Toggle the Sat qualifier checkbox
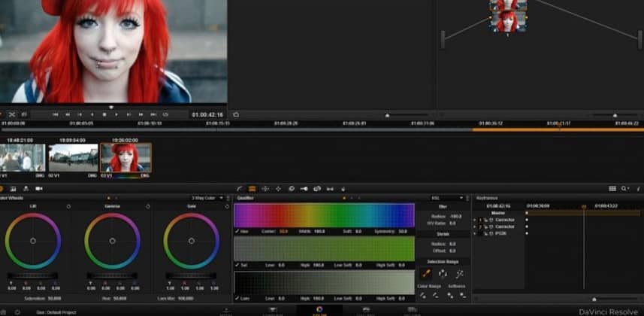Viewport: 644px width, 316px height. coord(237,266)
